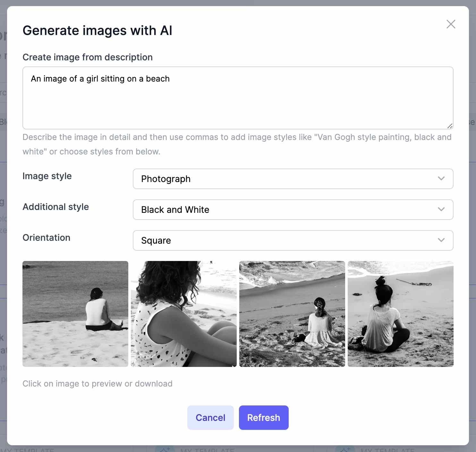This screenshot has height=452, width=476.
Task: Click the "Click on image to preview" hint
Action: 98,384
